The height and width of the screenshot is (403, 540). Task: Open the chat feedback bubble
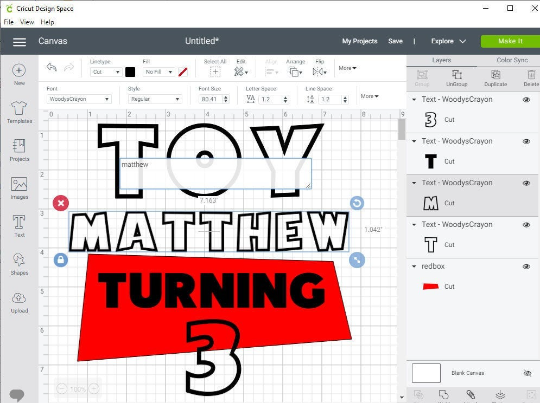point(17,395)
